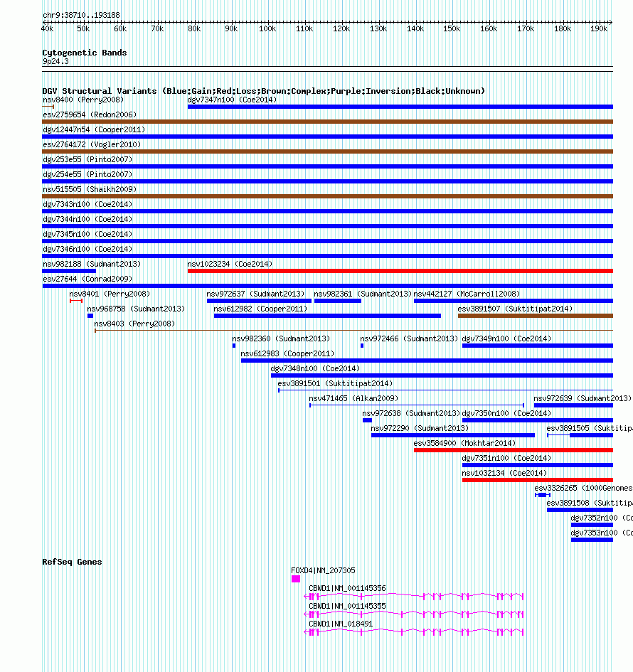Screen dimensions: 633x672
Task: Click the brown esv2759654 complex variant bar
Action: pyautogui.click(x=327, y=122)
